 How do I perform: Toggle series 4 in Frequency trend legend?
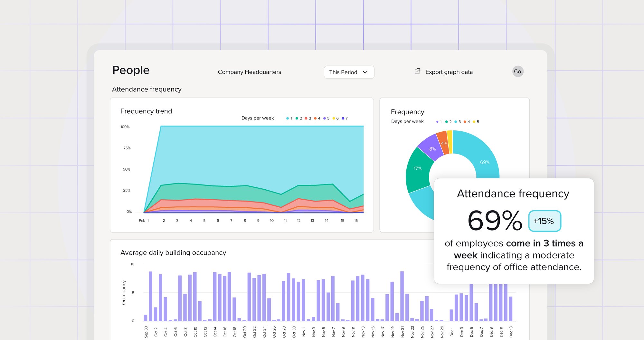point(317,118)
